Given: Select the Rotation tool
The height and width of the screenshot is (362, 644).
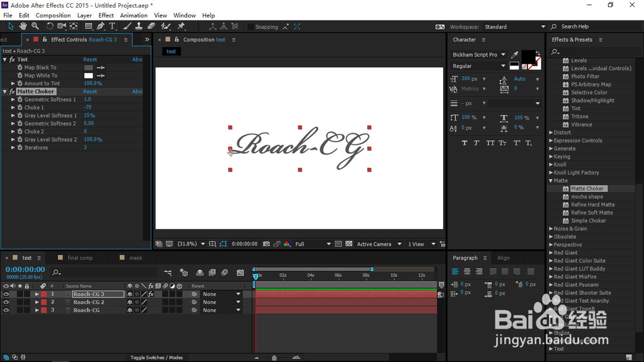Looking at the screenshot, I should coord(50,26).
